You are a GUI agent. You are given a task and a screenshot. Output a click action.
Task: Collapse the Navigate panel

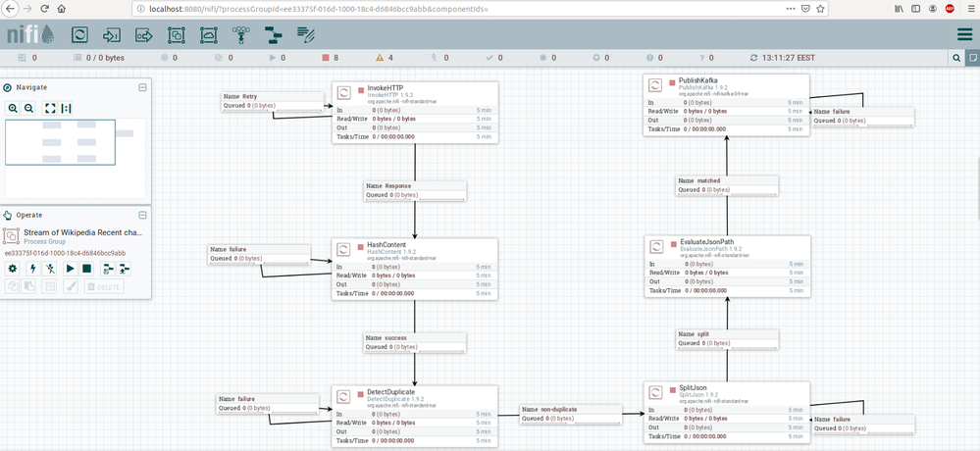(x=142, y=87)
